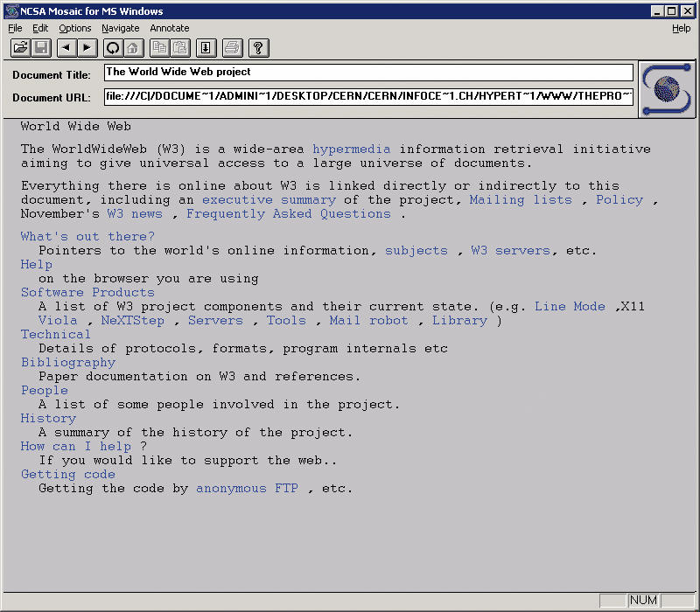The height and width of the screenshot is (612, 700).
Task: Follow the "What's out there?" link
Action: click(87, 236)
